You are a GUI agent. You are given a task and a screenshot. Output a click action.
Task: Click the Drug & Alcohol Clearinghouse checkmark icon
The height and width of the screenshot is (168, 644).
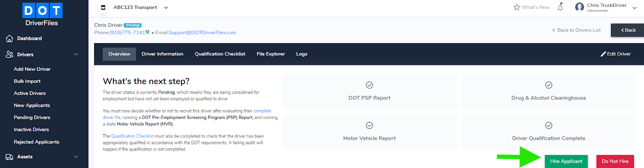[x=549, y=85]
